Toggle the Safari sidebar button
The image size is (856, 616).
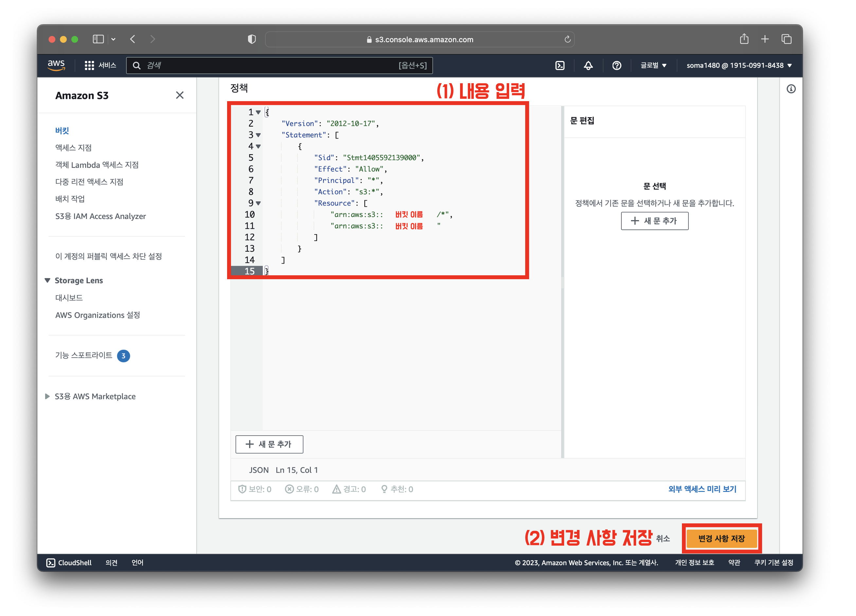(x=98, y=39)
